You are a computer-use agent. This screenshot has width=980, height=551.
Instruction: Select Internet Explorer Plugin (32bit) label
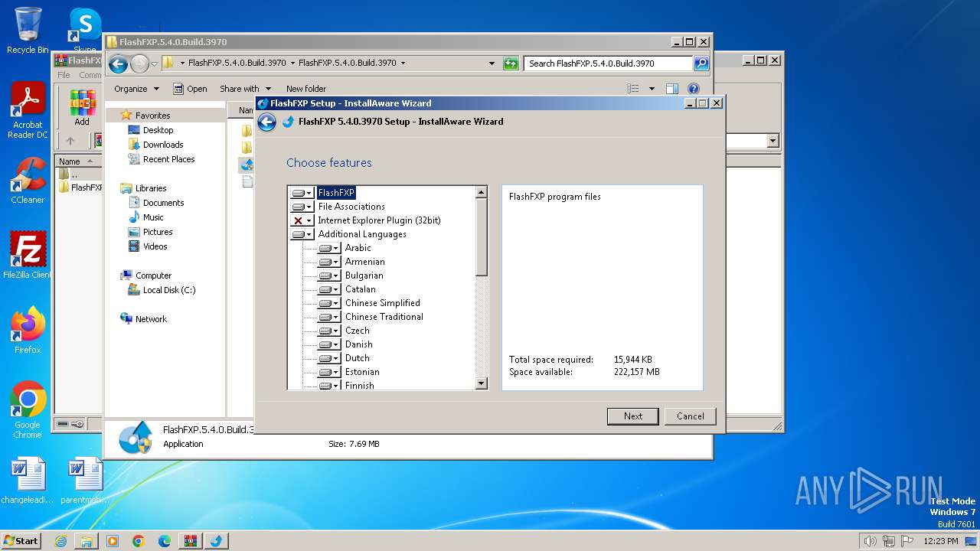point(379,220)
